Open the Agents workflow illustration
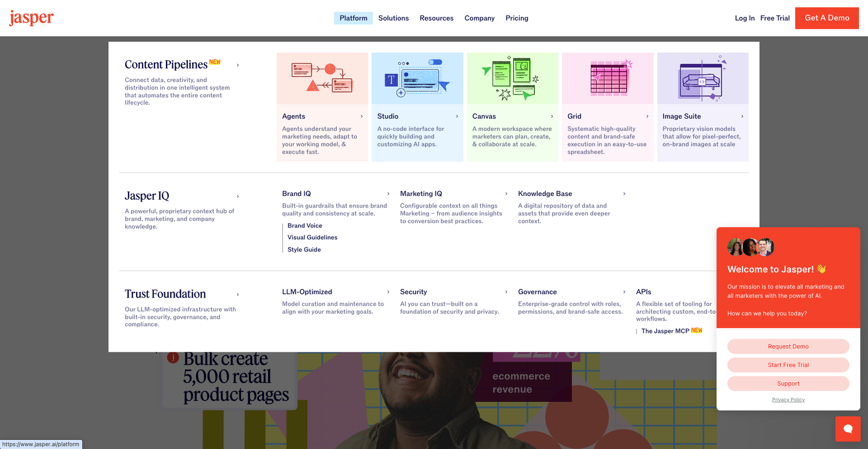 322,78
